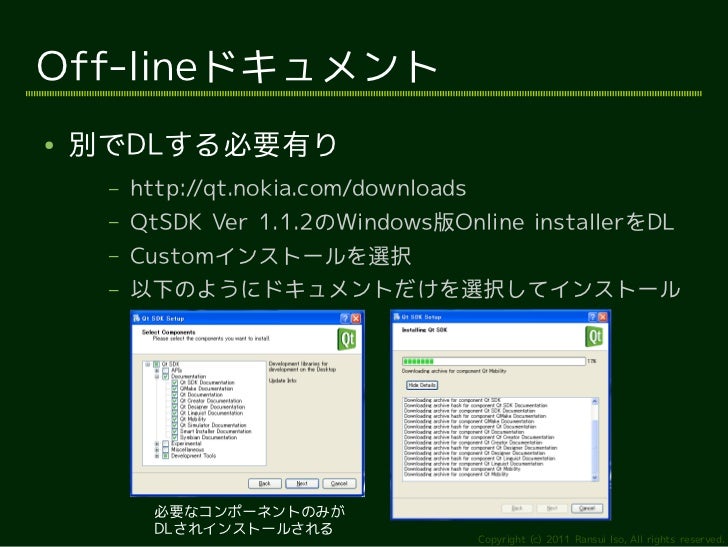Click the 'Installing Qt SDK' heading text
Screen dimensions: 728x547
pos(424,330)
